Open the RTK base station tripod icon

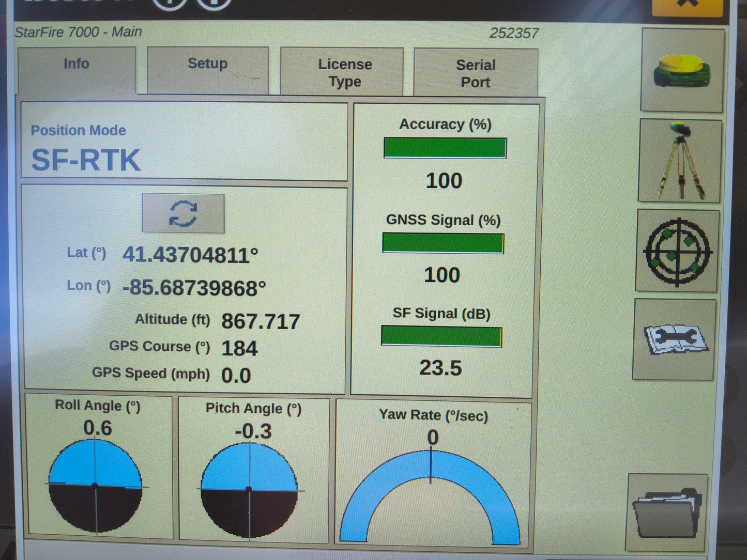[680, 161]
